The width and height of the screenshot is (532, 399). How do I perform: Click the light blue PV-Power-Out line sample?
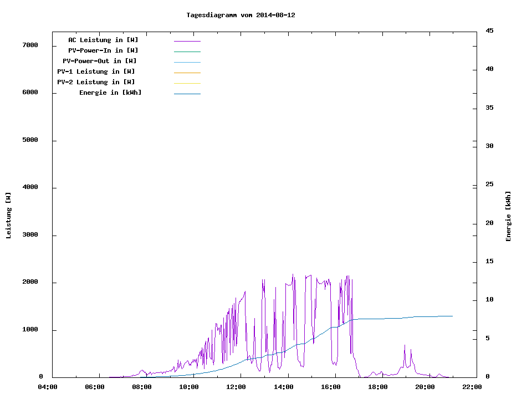pyautogui.click(x=187, y=62)
